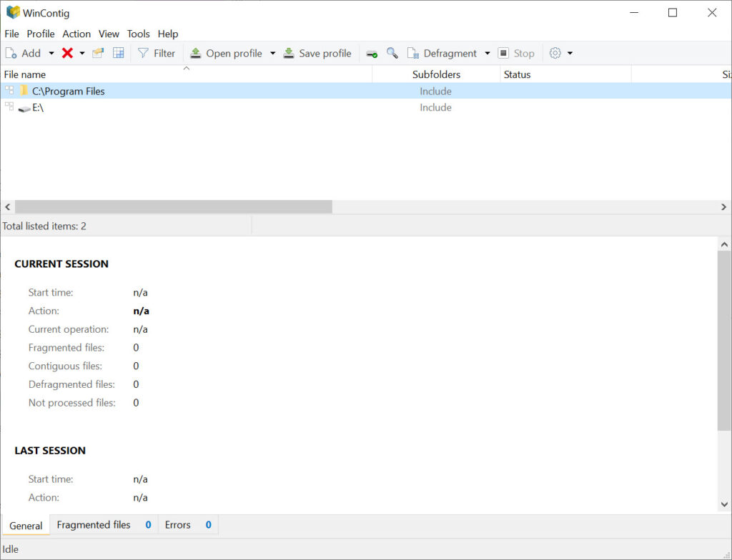Click the folder with envelope toolbar icon

pos(98,53)
